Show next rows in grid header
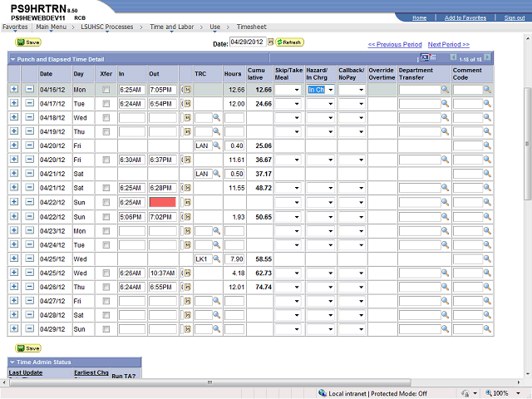 click(487, 57)
